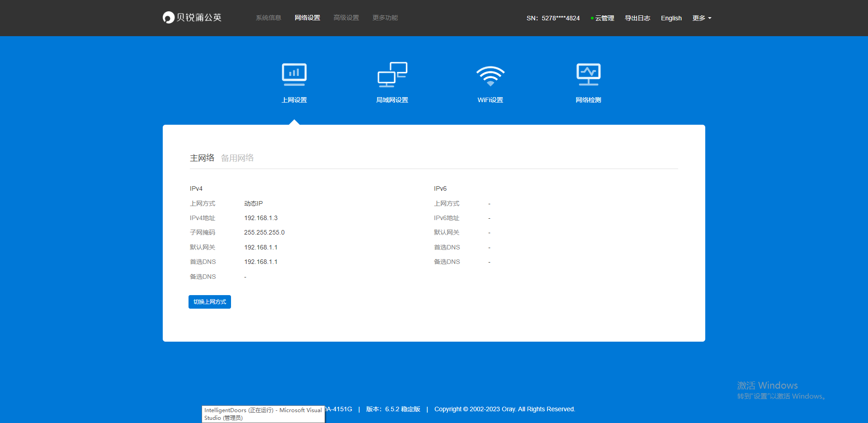Screen dimensions: 868x423
Task: Select the 网络设置 menu item
Action: (x=307, y=18)
